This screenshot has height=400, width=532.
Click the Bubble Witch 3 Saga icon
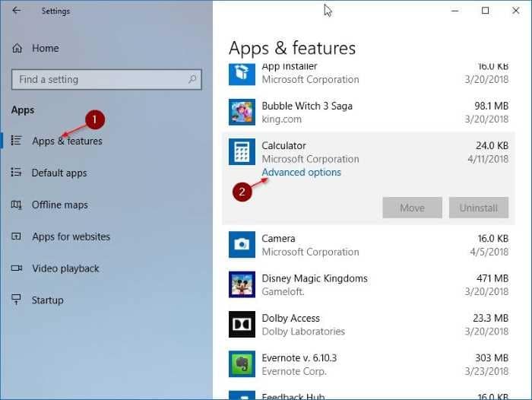coord(242,112)
